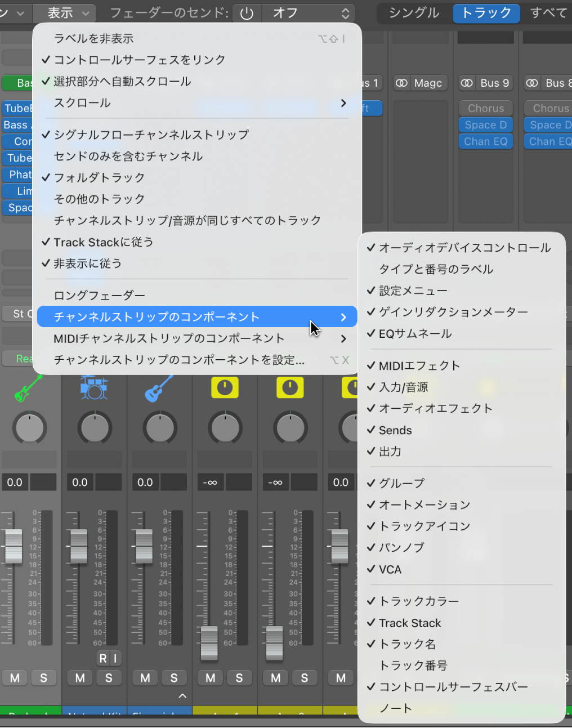Image resolution: width=572 pixels, height=728 pixels.
Task: Toggle コントロールサーフェスをリンク menu option
Action: [x=197, y=60]
